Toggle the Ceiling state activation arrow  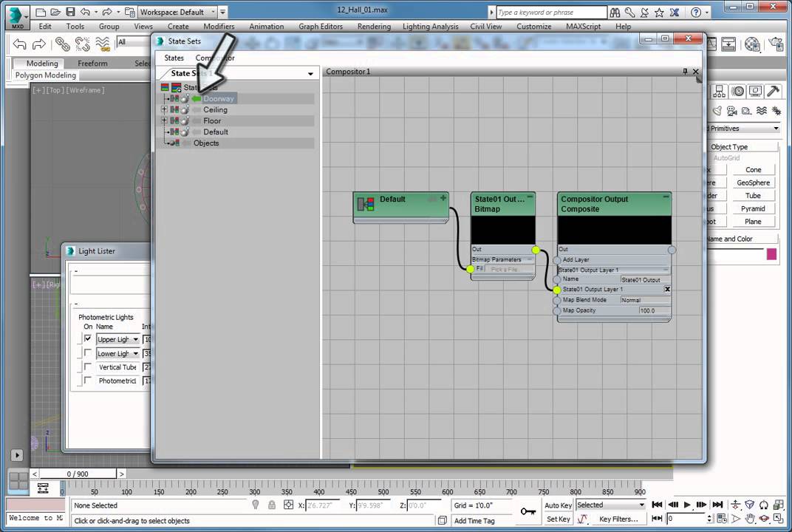click(x=197, y=109)
